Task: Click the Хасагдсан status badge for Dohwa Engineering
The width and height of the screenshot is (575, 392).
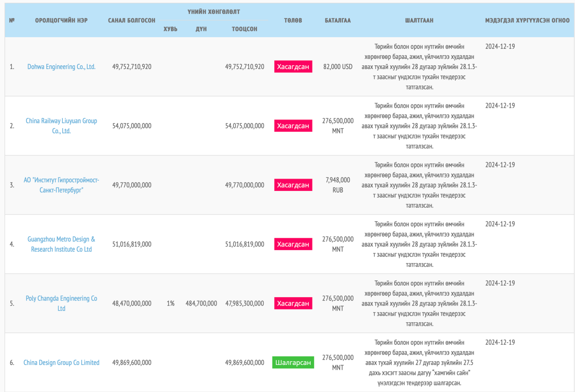Action: tap(293, 67)
